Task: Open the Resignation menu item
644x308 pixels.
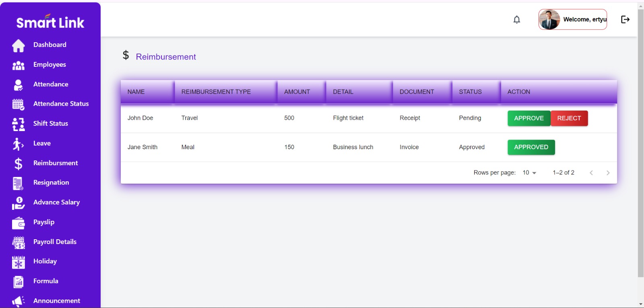Action: point(51,183)
